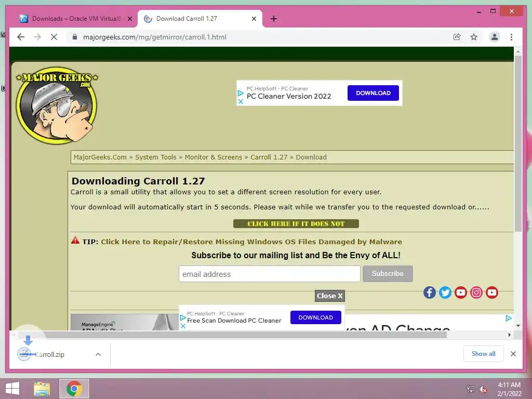Viewport: 532px width, 399px height.
Task: Go back using the browser back arrow
Action: (21, 37)
